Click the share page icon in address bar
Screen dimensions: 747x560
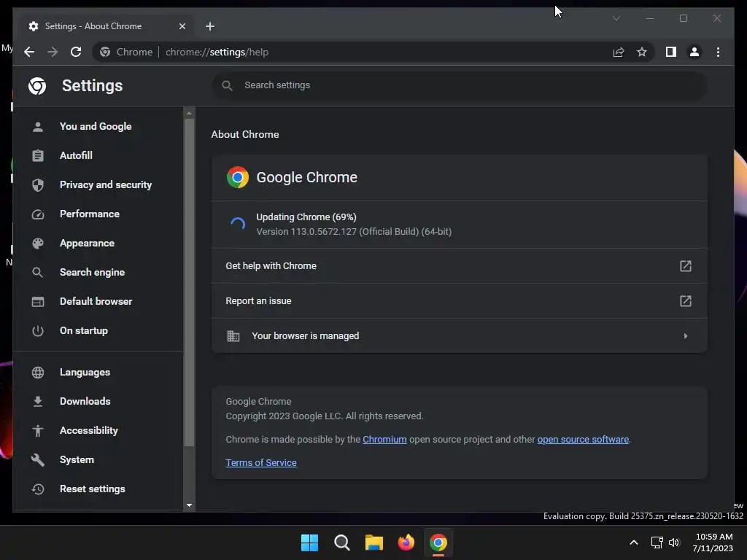click(x=619, y=52)
